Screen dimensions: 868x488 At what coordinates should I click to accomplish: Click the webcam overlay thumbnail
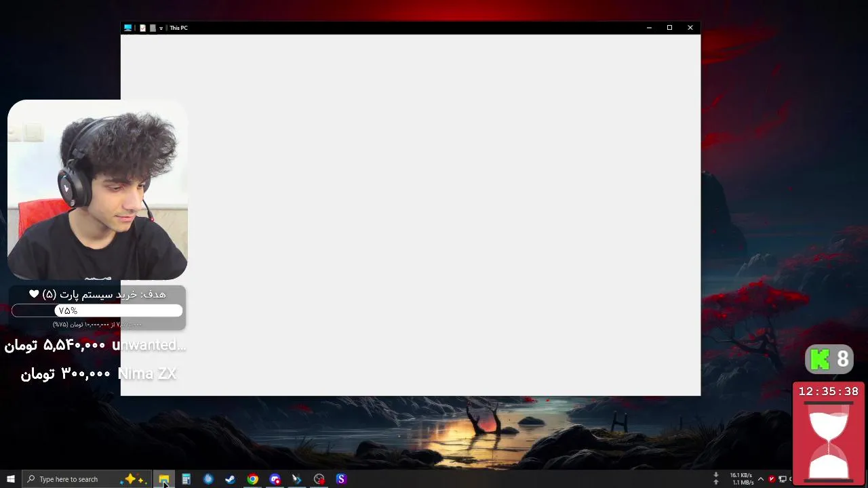(98, 190)
